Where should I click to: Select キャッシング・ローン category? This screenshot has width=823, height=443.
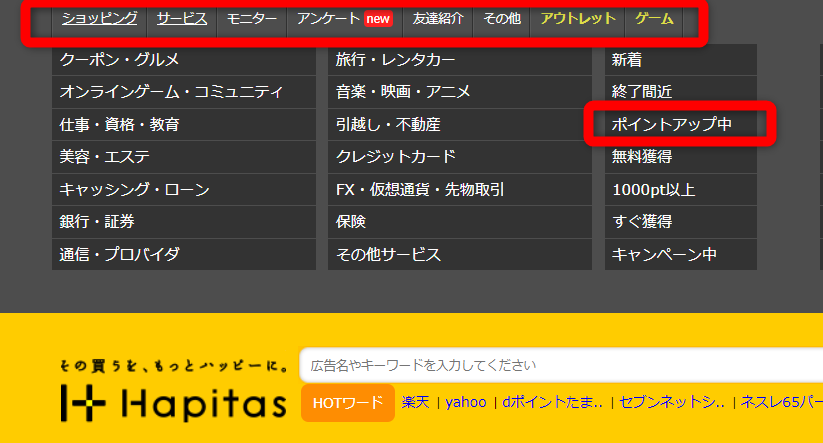(184, 189)
